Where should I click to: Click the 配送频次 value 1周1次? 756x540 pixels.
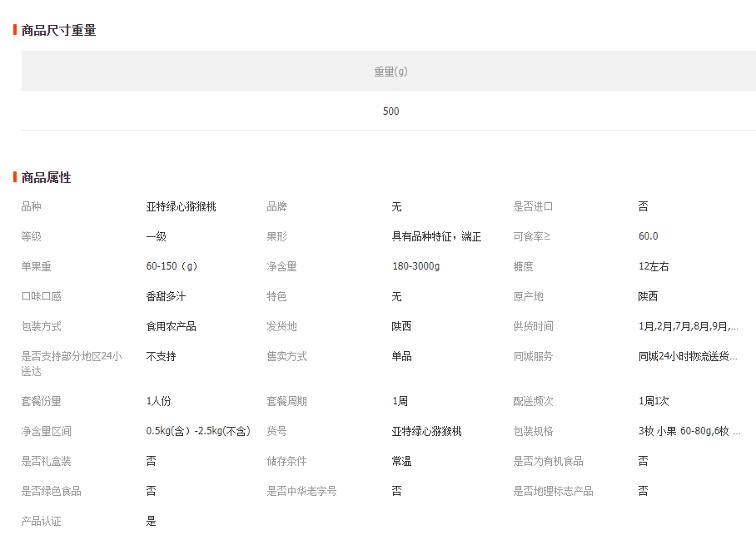click(654, 401)
